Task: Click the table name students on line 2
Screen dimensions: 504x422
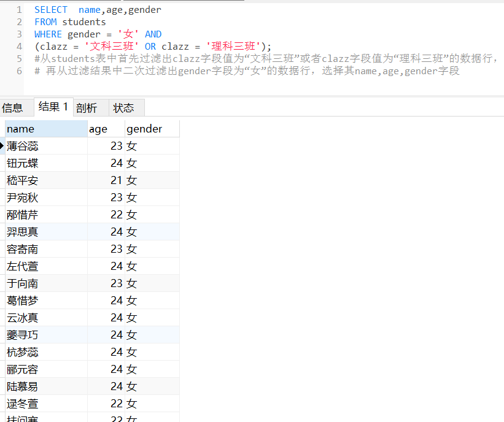Action: pos(84,22)
